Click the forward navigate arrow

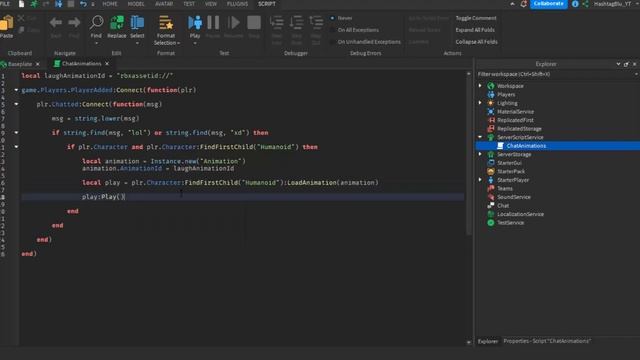74,22
